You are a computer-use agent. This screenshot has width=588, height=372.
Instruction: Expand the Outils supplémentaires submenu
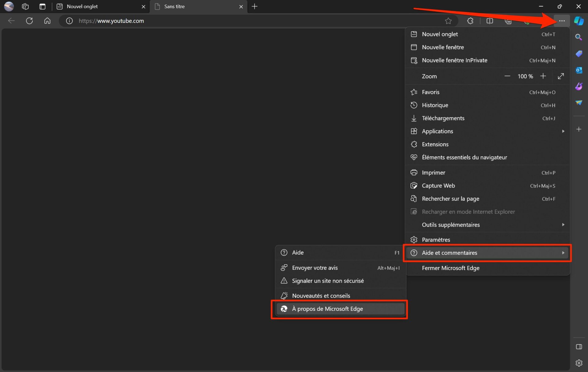click(x=488, y=225)
